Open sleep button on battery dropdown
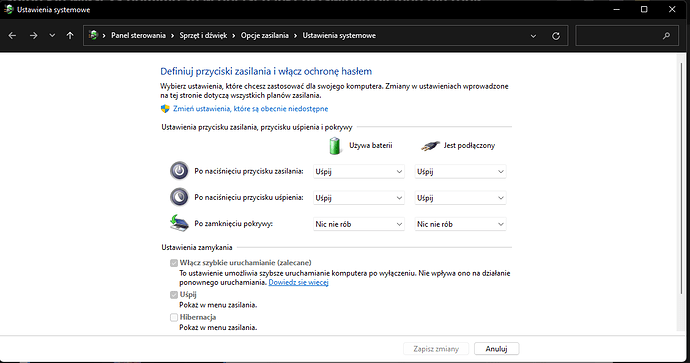The width and height of the screenshot is (690, 363). (x=359, y=198)
